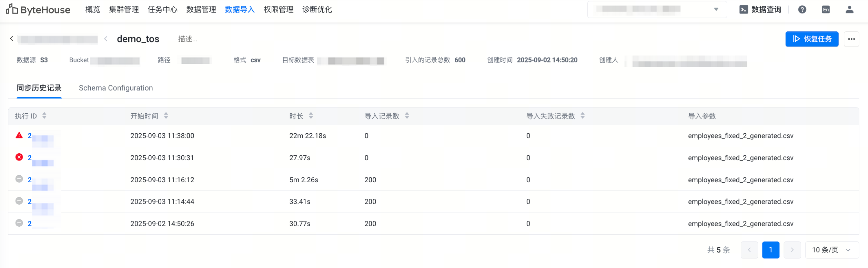
Task: Switch language with the En icon
Action: pos(826,10)
